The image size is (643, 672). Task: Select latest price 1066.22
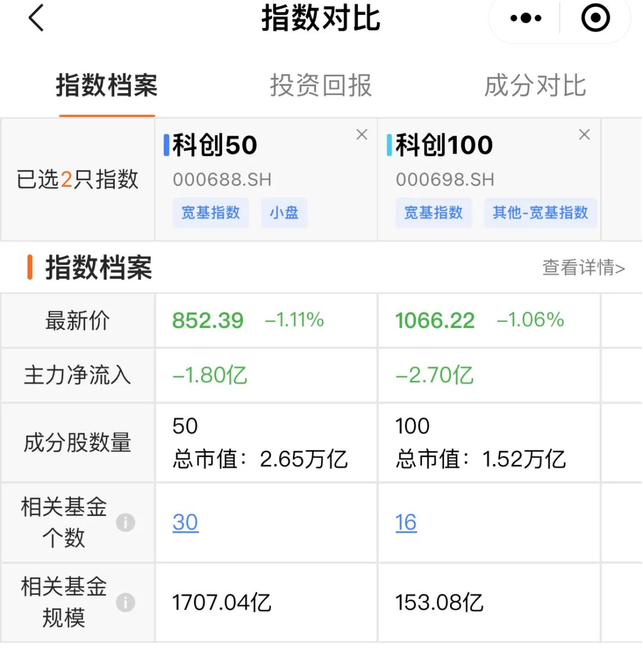435,321
